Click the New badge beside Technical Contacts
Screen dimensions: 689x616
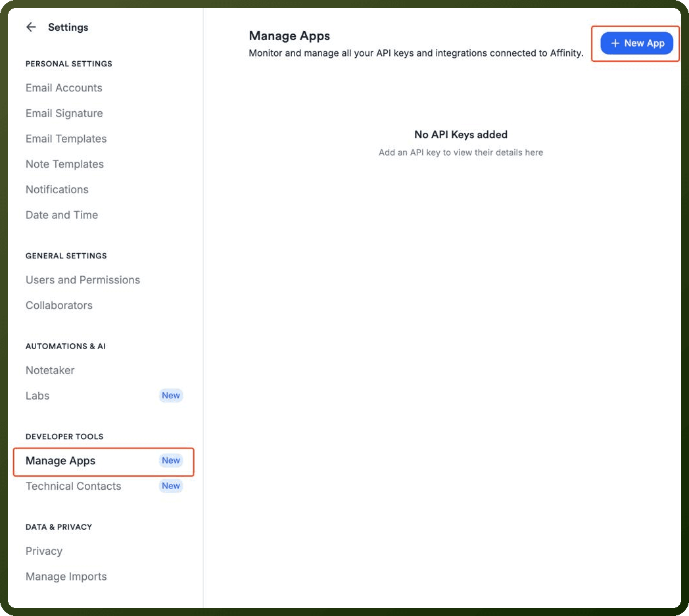pyautogui.click(x=170, y=486)
